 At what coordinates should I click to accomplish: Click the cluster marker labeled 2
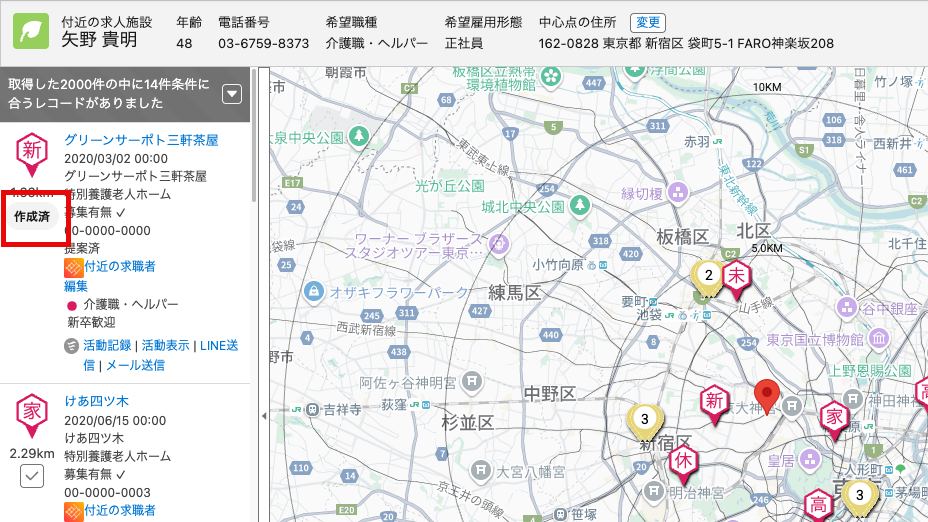coord(708,277)
